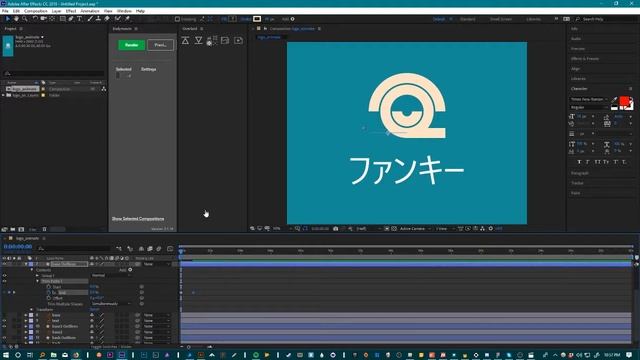Toggle visibility eye of top outlines layer

click(x=4, y=264)
